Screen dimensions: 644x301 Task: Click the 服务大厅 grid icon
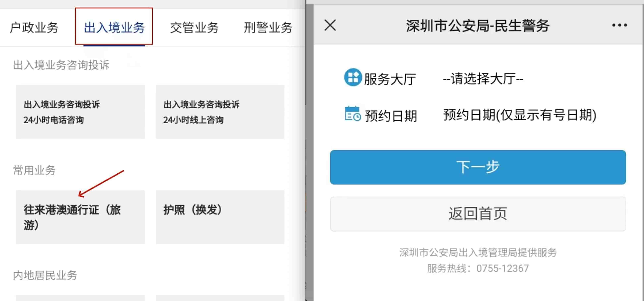pyautogui.click(x=353, y=77)
